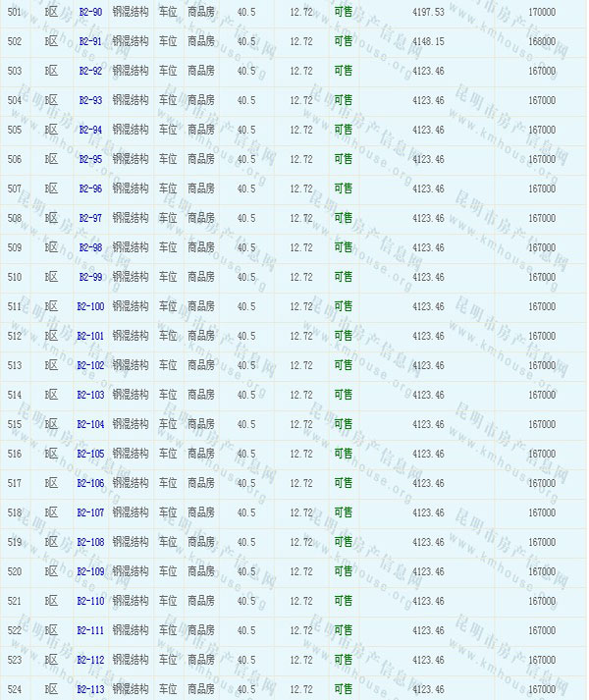Click the 可售 status in row 520
This screenshot has width=589, height=700.
(x=343, y=571)
